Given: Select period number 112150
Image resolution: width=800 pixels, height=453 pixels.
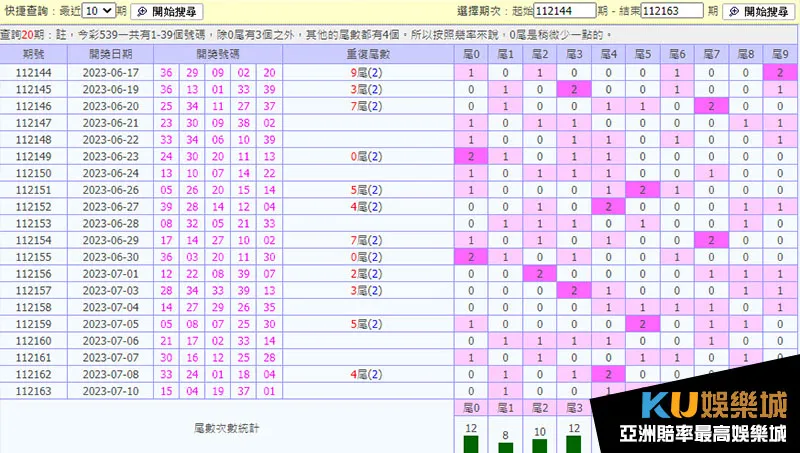Looking at the screenshot, I should point(34,173).
